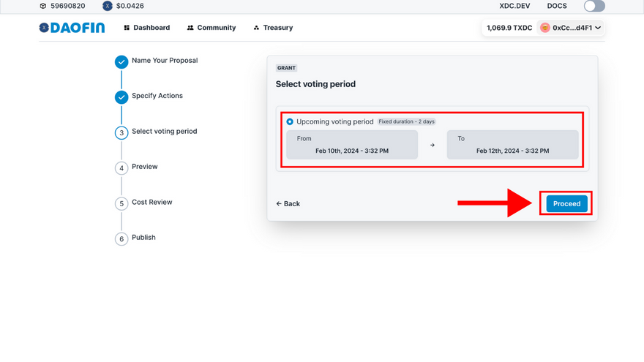Click the completed Name Your Proposal checkmark
The image size is (644, 362).
click(x=121, y=62)
